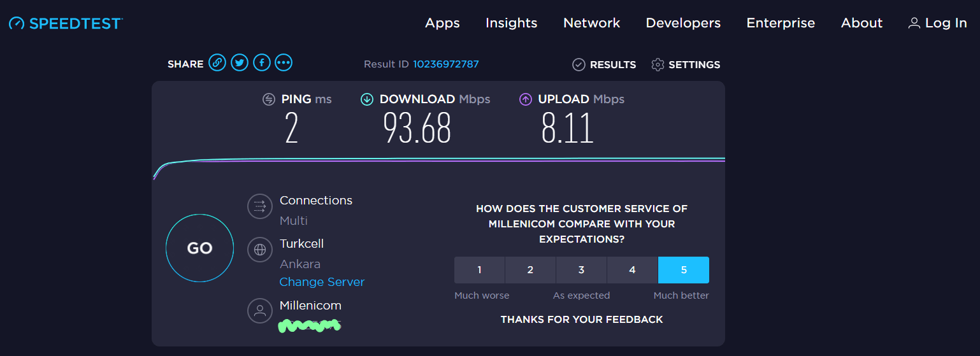This screenshot has height=356, width=980.
Task: Open the Developers menu
Action: [x=683, y=23]
